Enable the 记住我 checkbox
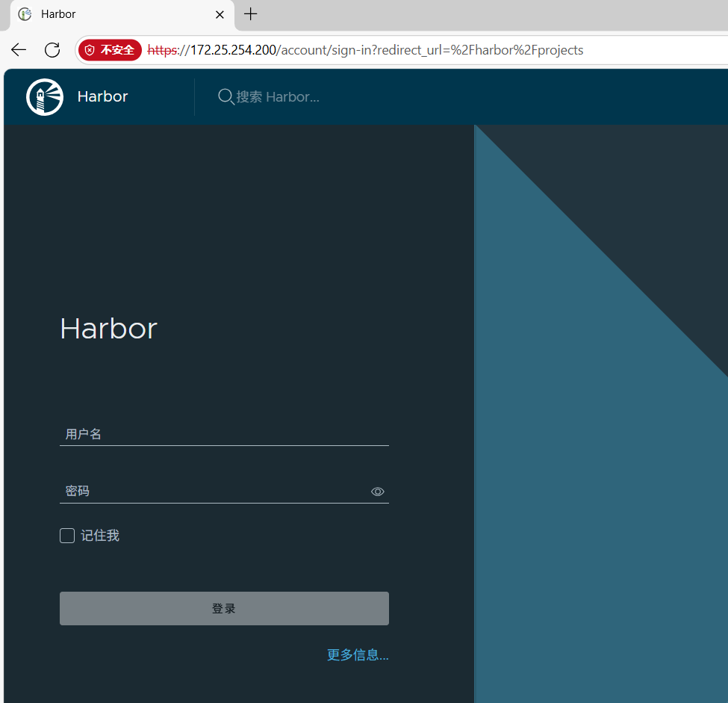 [67, 535]
